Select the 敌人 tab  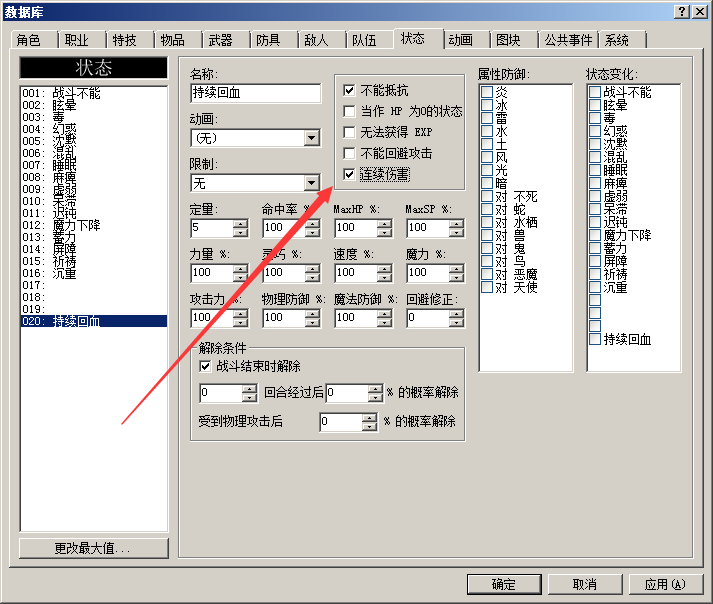click(x=321, y=40)
